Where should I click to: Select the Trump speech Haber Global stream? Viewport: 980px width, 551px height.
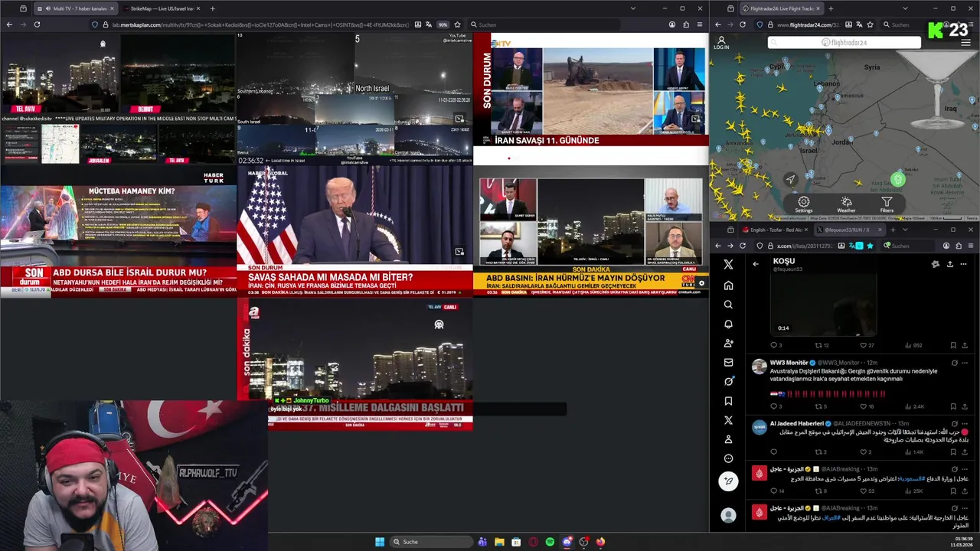pos(354,231)
